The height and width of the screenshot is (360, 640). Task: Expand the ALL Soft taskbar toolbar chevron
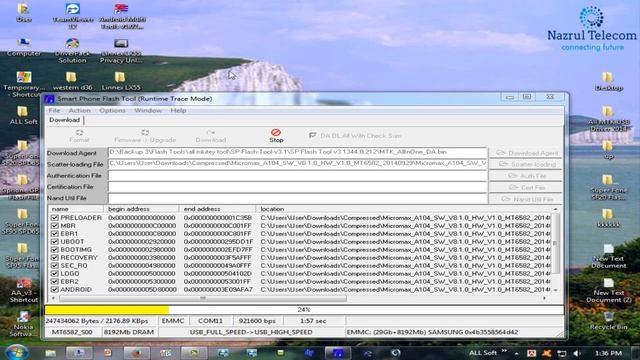(504, 351)
